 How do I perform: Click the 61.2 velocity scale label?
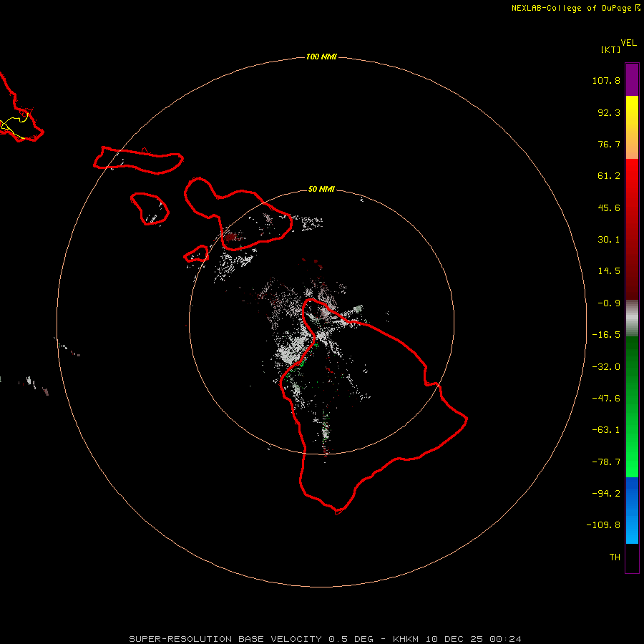[x=609, y=176]
